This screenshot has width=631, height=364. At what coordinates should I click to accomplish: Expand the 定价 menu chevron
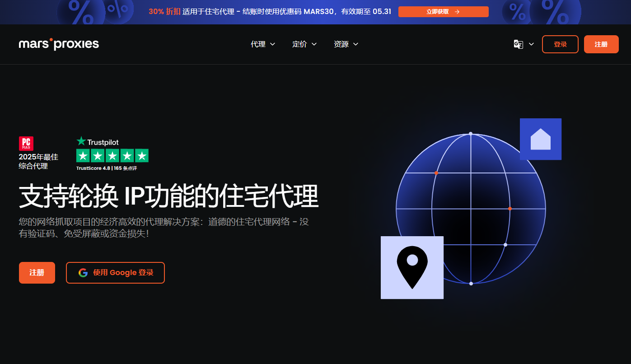point(314,44)
